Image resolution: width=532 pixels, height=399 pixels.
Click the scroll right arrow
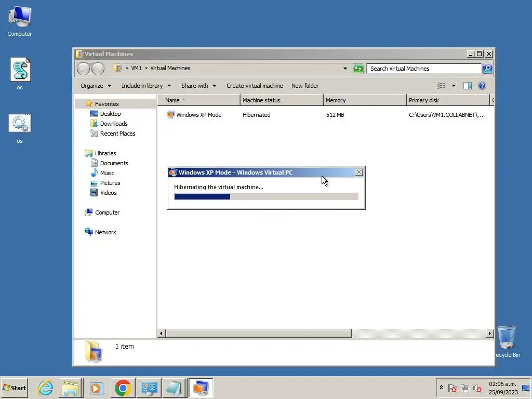(489, 334)
